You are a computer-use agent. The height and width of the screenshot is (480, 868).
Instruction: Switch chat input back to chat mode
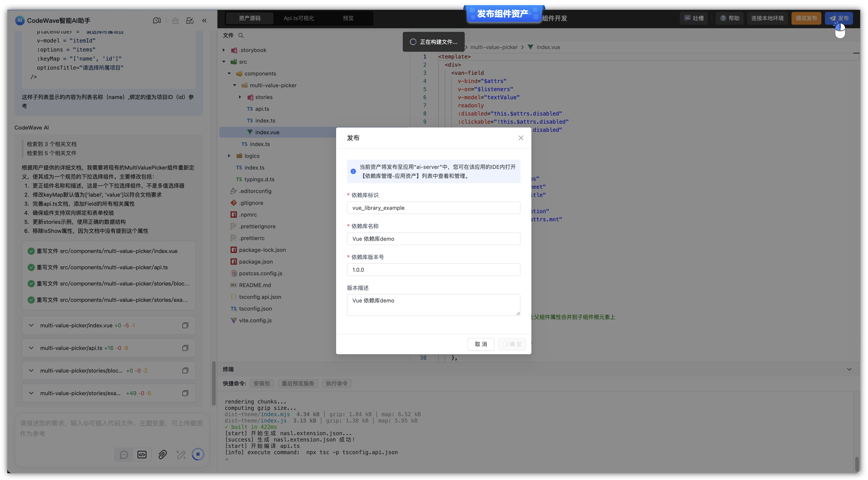pos(124,454)
